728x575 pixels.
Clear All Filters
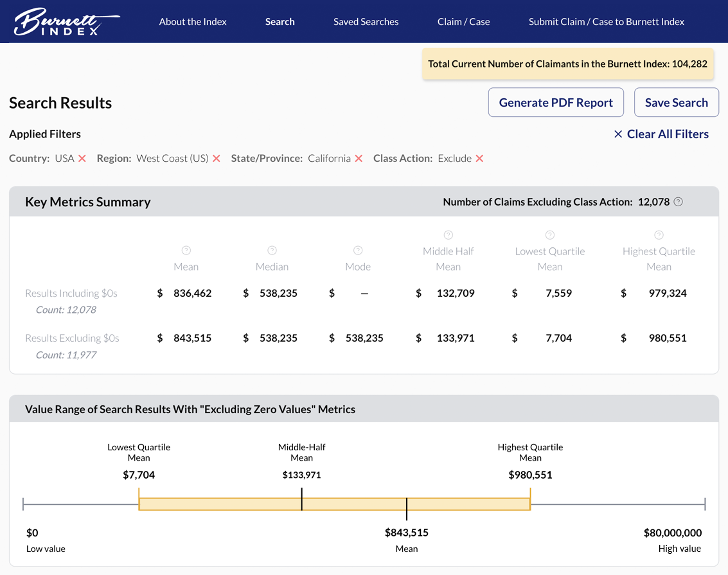(661, 134)
